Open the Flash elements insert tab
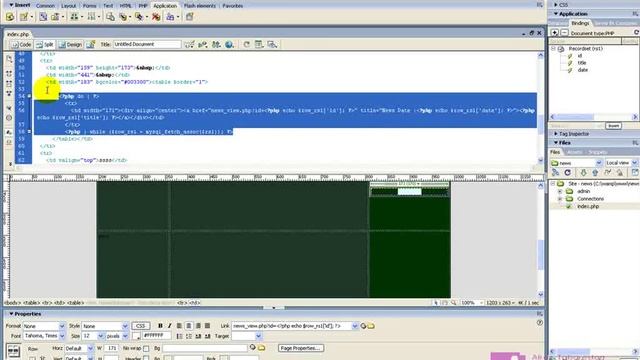Screen dimensions: 640x360 point(200,6)
